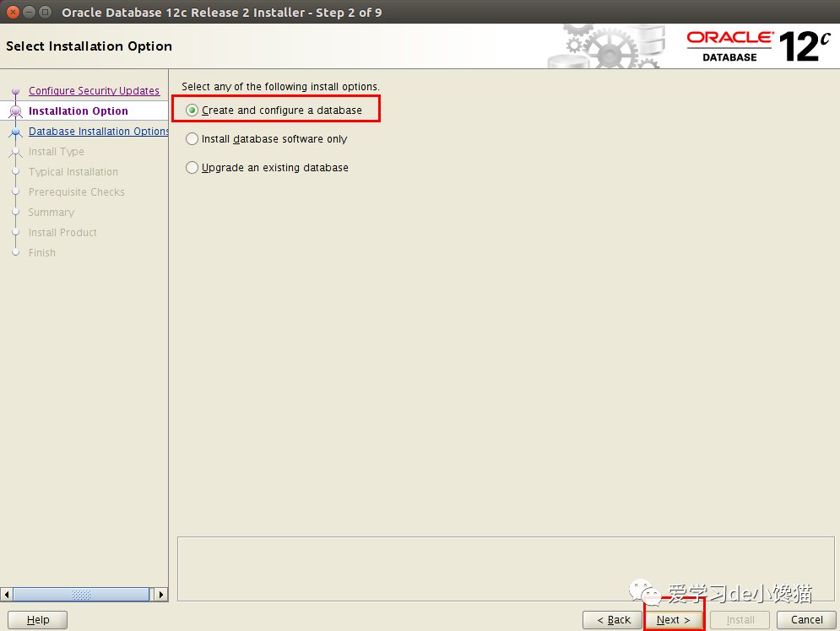Click the left arrow of sidebar scrollbar

[x=7, y=595]
